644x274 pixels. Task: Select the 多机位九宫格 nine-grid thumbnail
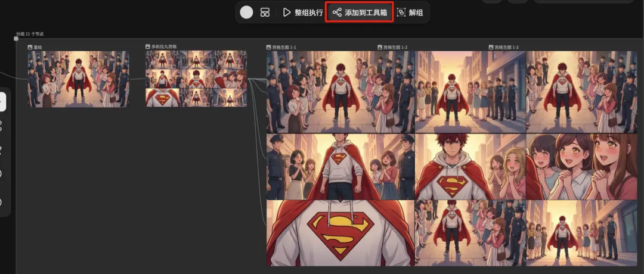click(x=196, y=79)
